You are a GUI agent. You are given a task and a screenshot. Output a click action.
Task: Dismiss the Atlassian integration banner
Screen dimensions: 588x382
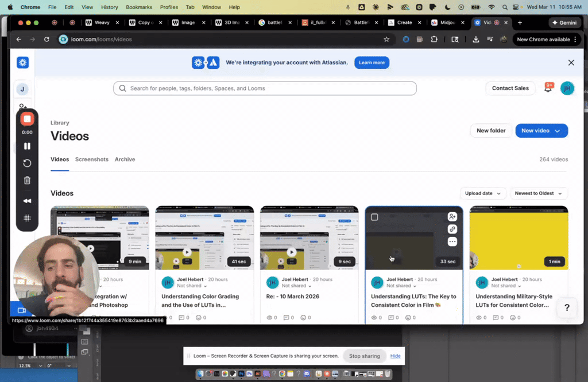571,63
